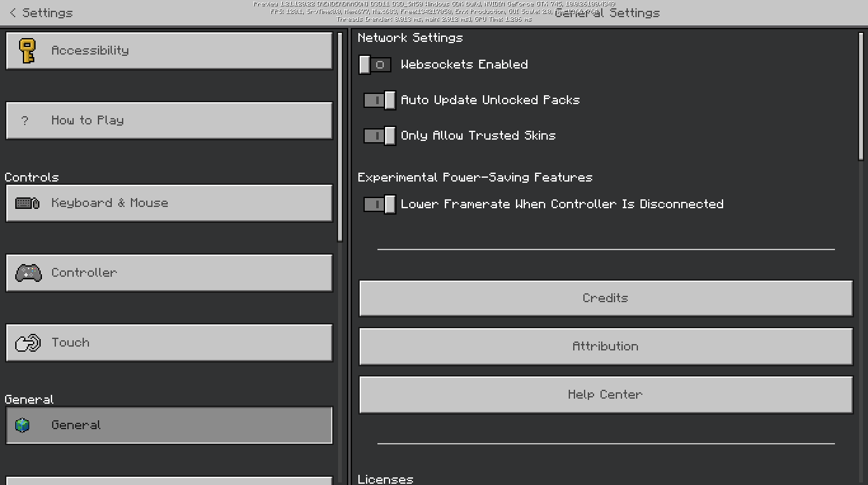Screen dimensions: 868x485
Task: Click the How to Play question mark icon
Action: [25, 121]
